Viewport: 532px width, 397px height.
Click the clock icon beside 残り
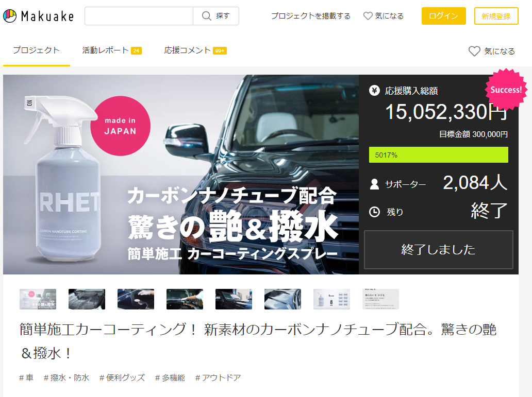[x=374, y=212]
